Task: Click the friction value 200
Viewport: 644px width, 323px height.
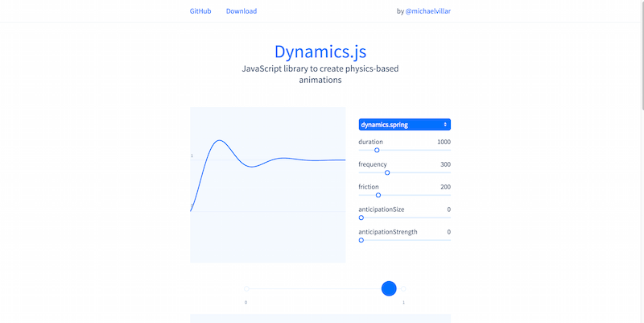Action: (445, 187)
